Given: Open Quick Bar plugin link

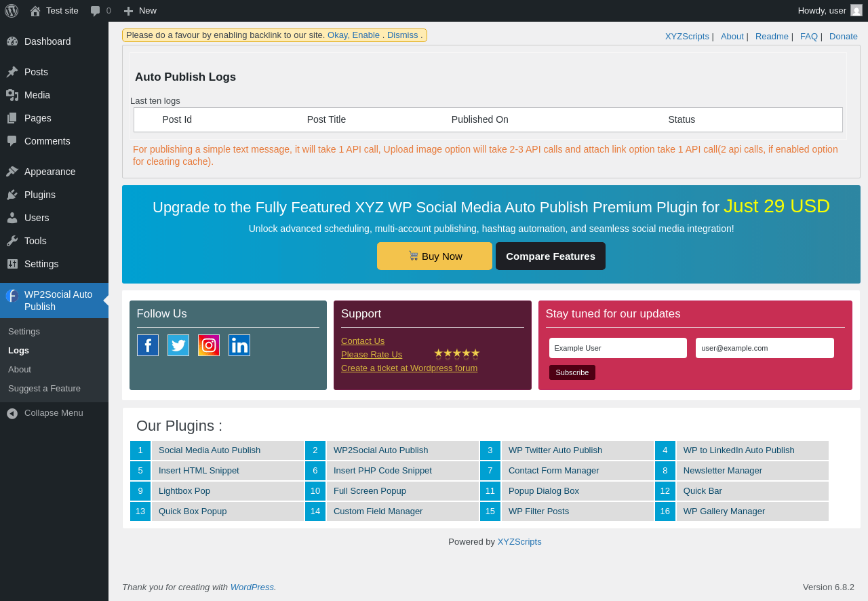Looking at the screenshot, I should [x=703, y=491].
